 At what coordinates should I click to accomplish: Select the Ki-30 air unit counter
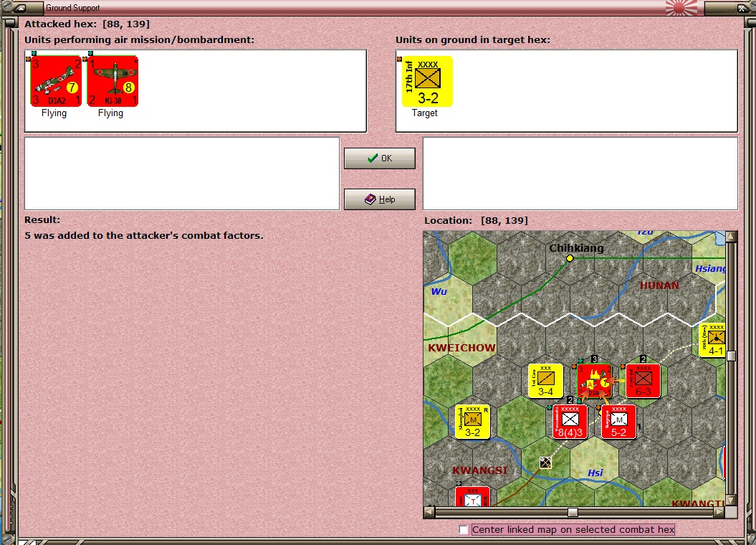click(113, 81)
